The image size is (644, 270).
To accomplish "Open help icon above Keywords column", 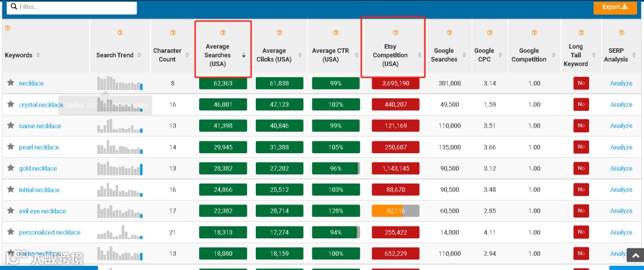I will click(x=7, y=29).
